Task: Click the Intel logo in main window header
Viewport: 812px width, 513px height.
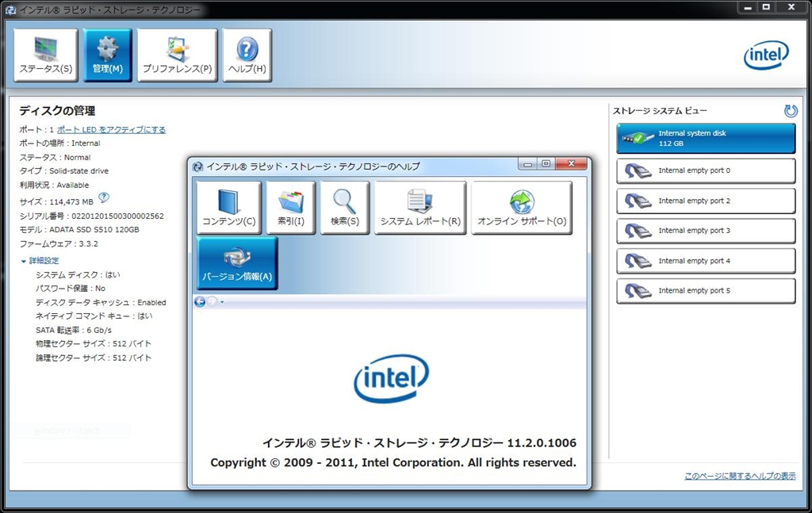Action: (x=766, y=55)
